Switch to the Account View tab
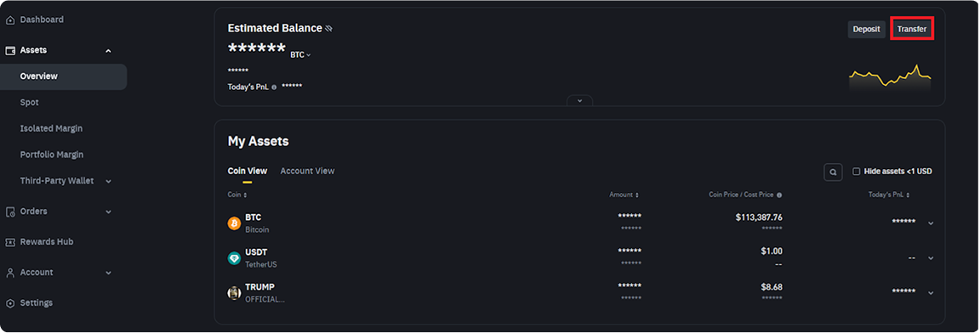Image resolution: width=980 pixels, height=333 pixels. tap(307, 171)
